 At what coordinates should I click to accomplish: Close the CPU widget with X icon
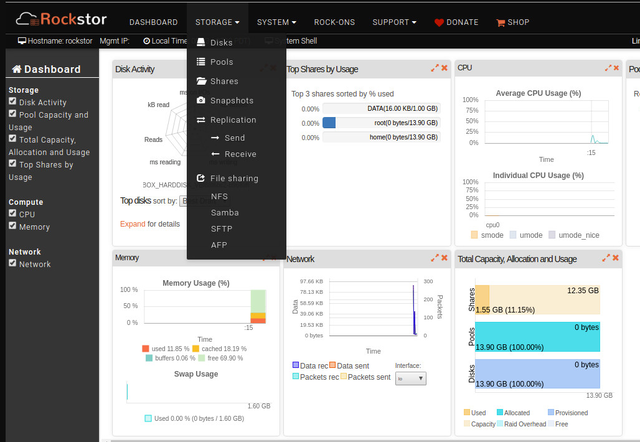[616, 68]
